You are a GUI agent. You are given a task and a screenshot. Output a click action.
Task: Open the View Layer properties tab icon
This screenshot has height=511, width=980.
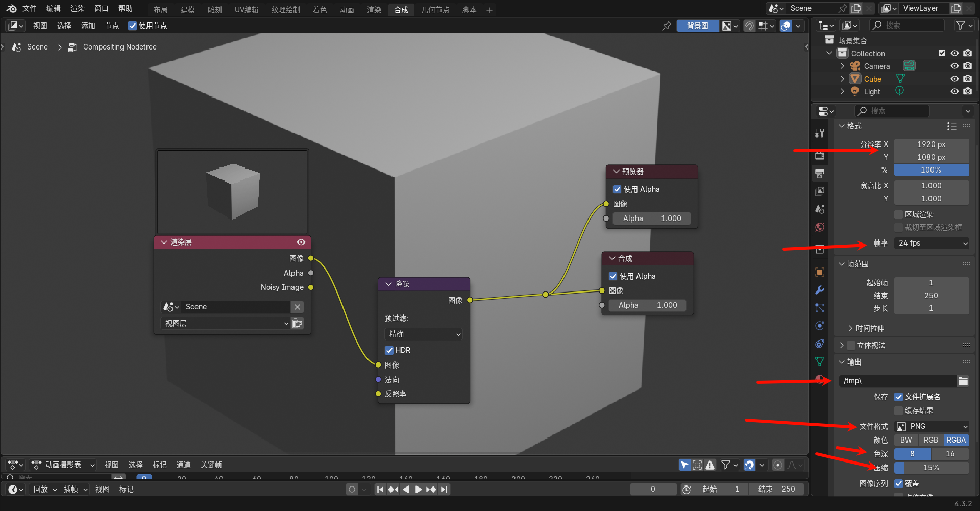(x=820, y=191)
